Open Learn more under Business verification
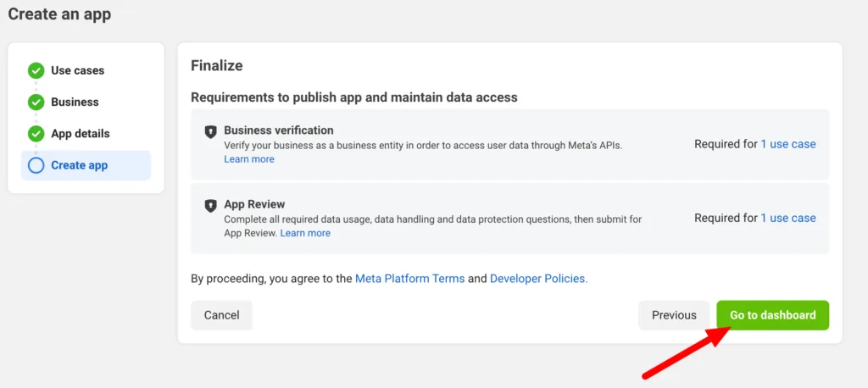 pos(249,159)
